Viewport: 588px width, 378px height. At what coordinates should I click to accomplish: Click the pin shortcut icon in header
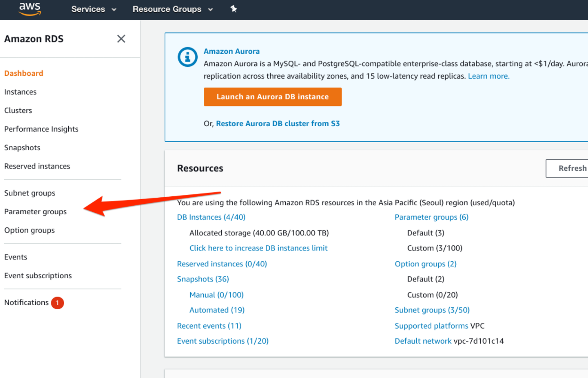point(234,9)
